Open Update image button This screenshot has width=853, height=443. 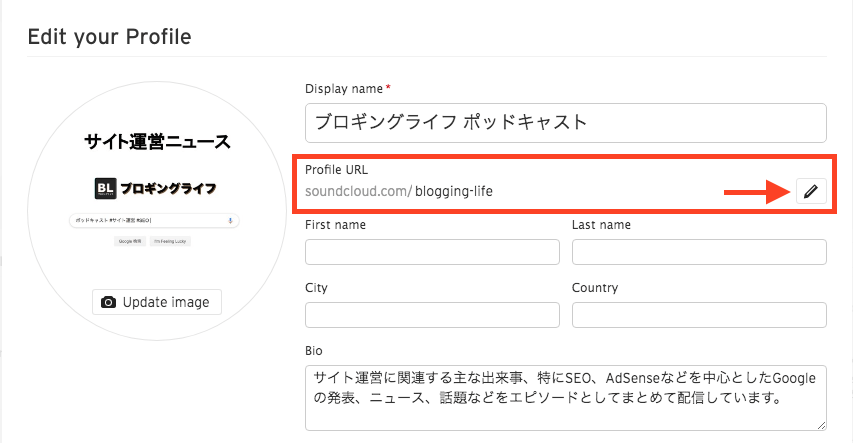(x=157, y=302)
